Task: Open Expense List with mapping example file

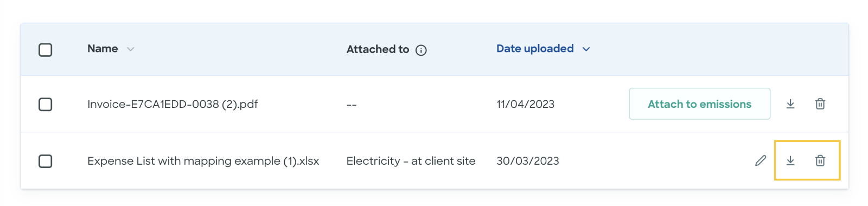Action: [x=203, y=161]
